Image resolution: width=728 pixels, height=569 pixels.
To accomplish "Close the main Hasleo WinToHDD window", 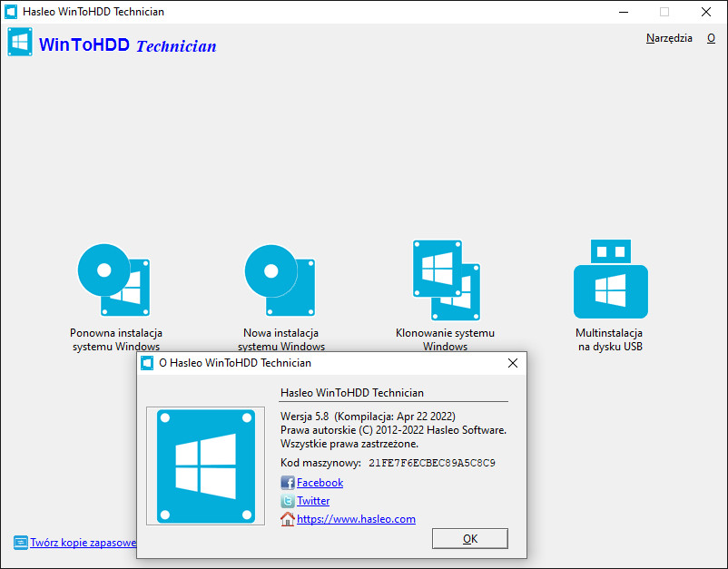I will 705,12.
